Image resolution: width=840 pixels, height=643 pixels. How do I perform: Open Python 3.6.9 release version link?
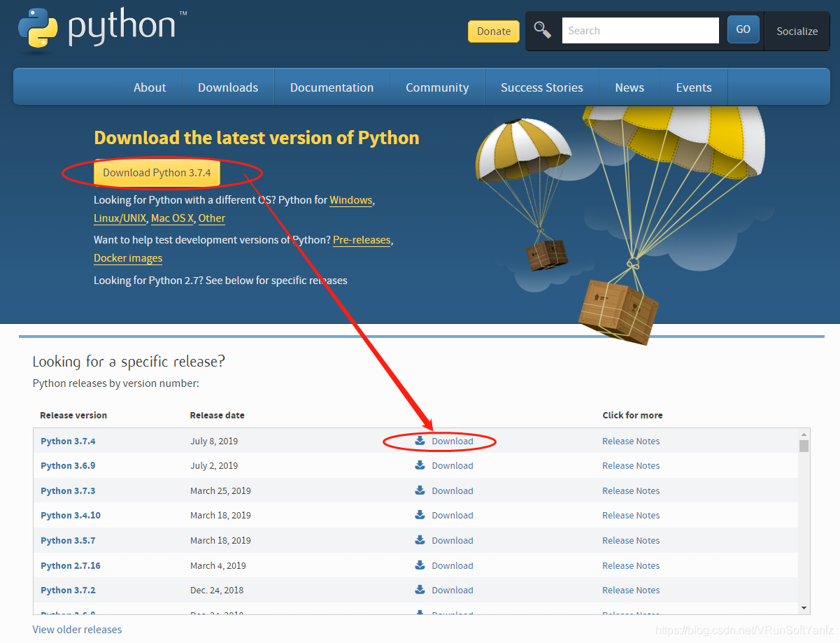(x=68, y=465)
